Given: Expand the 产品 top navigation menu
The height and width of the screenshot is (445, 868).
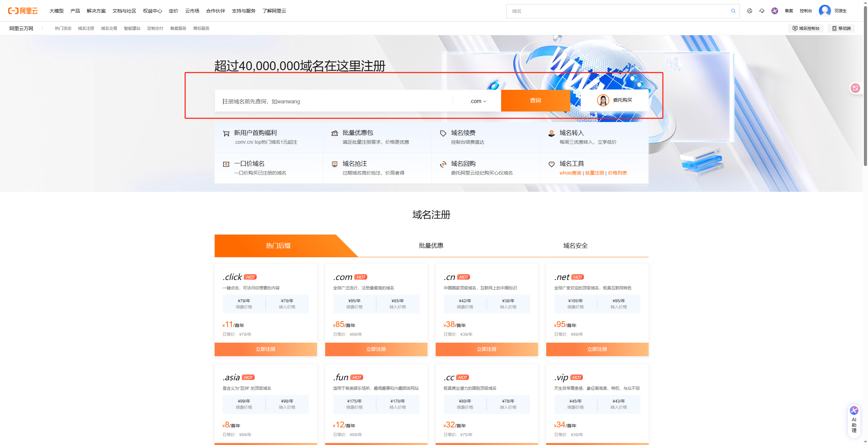Looking at the screenshot, I should [75, 11].
